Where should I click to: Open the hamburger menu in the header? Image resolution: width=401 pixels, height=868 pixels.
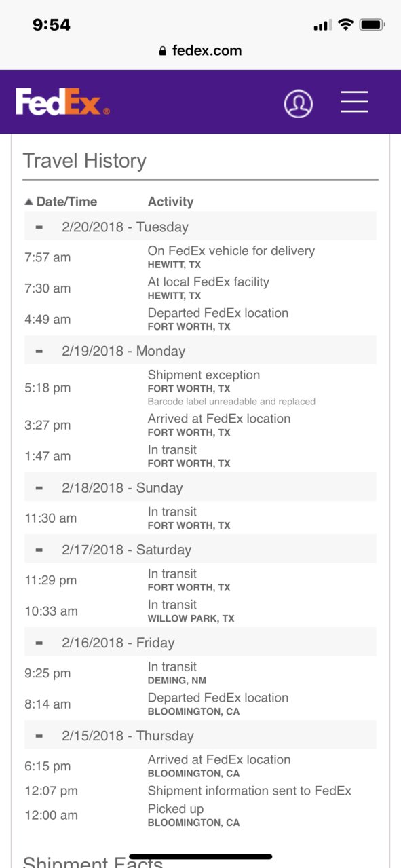click(x=354, y=102)
